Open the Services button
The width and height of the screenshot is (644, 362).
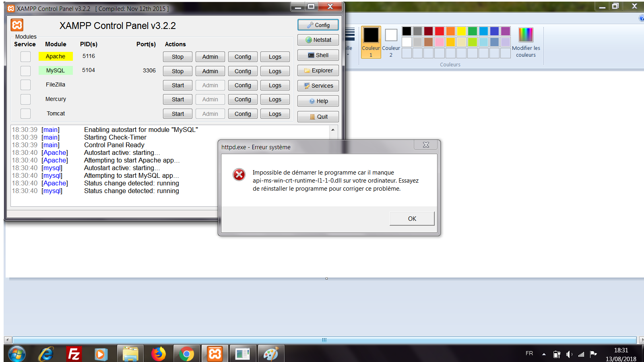pyautogui.click(x=318, y=86)
